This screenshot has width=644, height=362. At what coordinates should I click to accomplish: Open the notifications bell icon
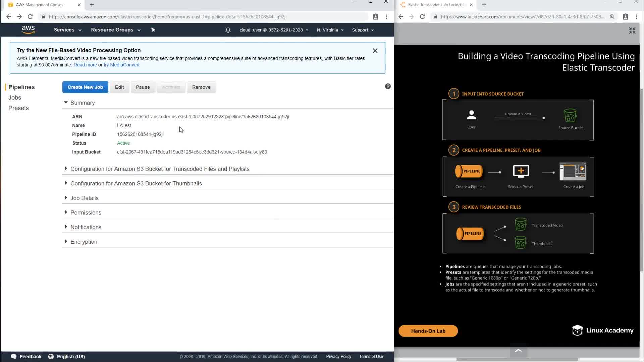coord(228,30)
